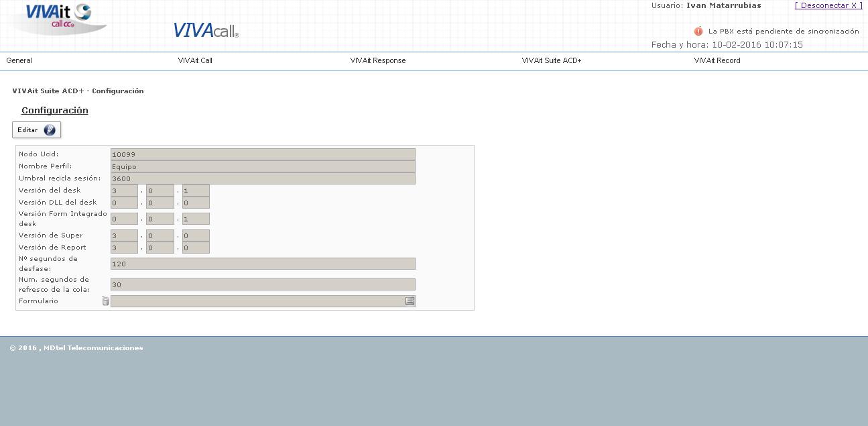Click the Nodo Ucid field
868x426 pixels.
(x=263, y=154)
